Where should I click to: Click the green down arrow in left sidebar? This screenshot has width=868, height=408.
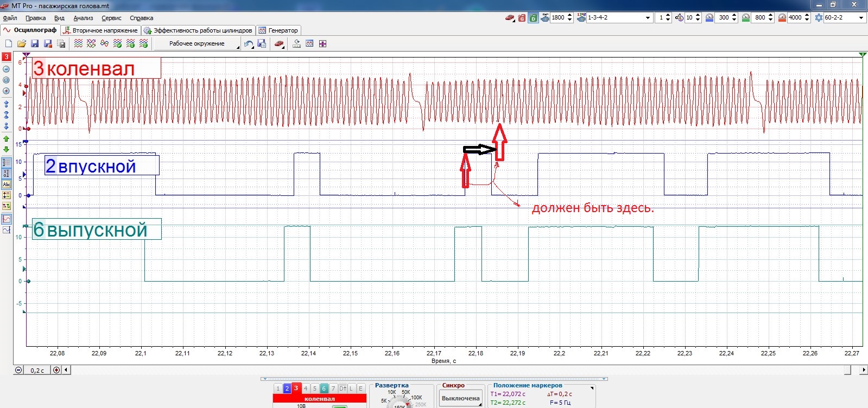tap(7, 149)
